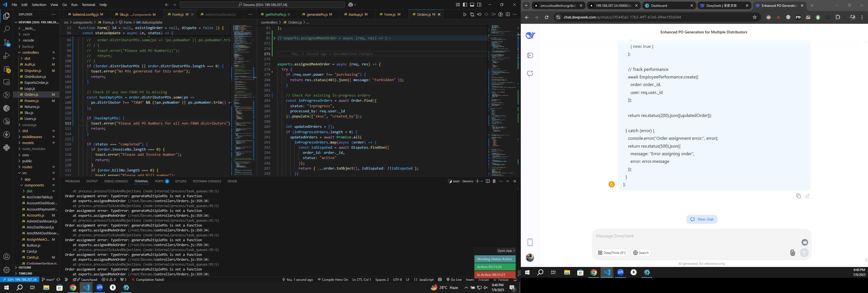Click Customize Layout icon in VS Code title bar
The width and height of the screenshot is (868, 293).
coord(458,5)
